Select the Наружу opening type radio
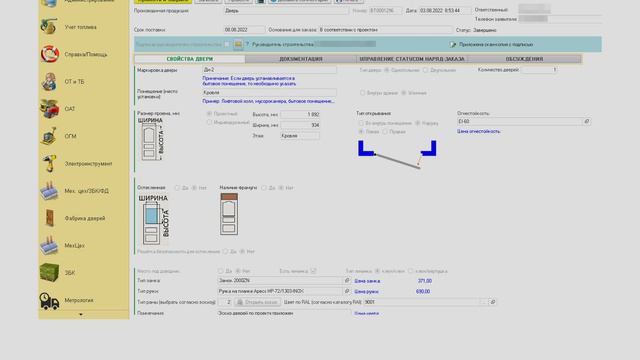Screen dimensions: 640x360 point(418,123)
